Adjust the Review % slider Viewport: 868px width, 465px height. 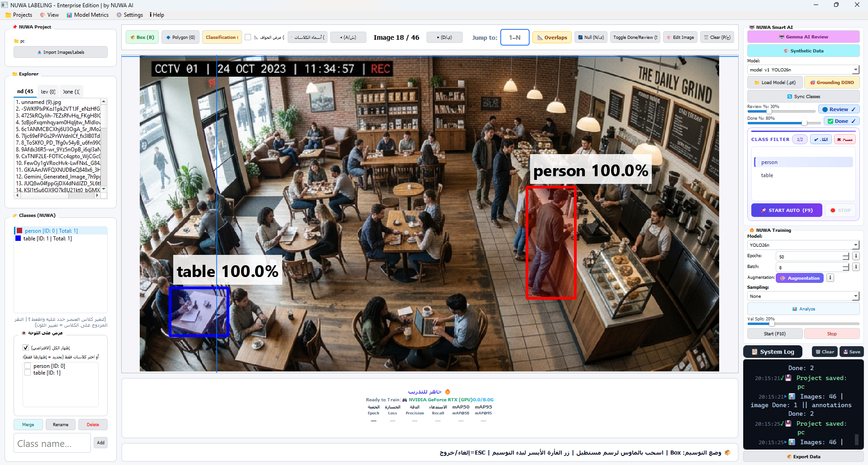pyautogui.click(x=769, y=111)
